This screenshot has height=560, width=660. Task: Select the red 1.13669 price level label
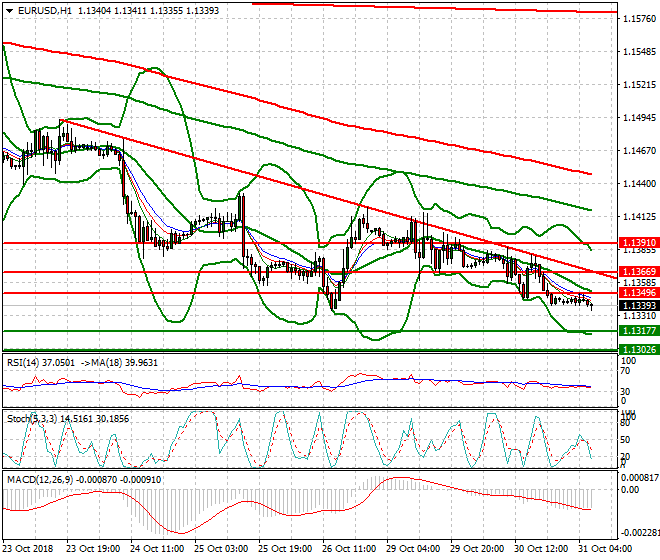coord(639,272)
